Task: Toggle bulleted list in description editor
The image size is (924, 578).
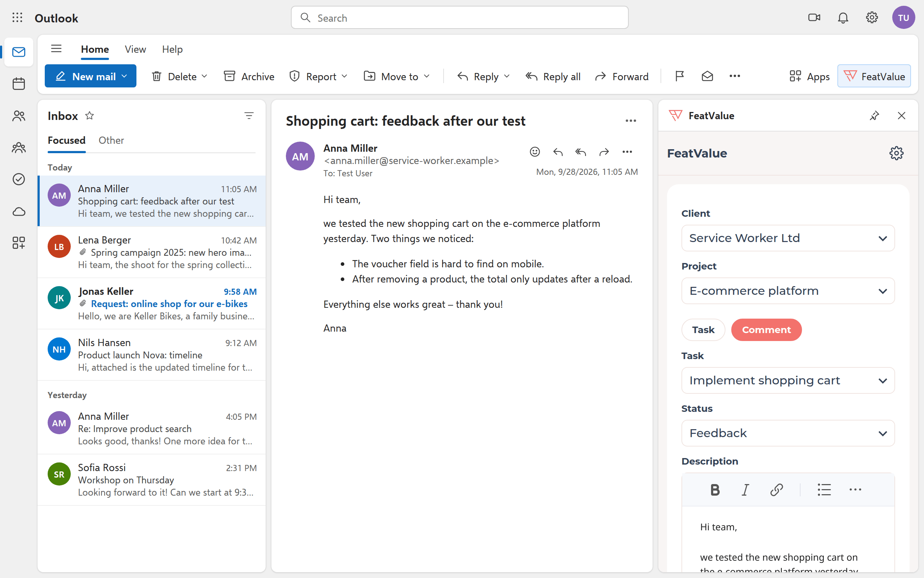Action: [824, 490]
